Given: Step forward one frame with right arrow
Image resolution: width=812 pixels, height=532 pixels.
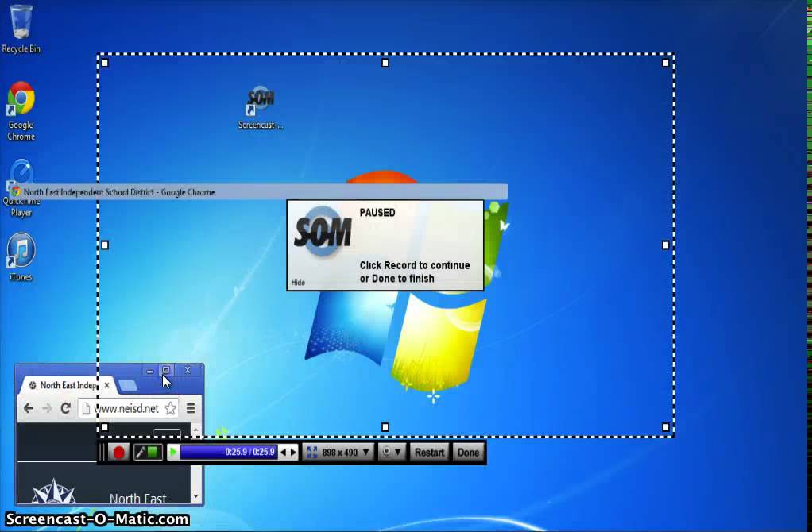Looking at the screenshot, I should click(294, 453).
